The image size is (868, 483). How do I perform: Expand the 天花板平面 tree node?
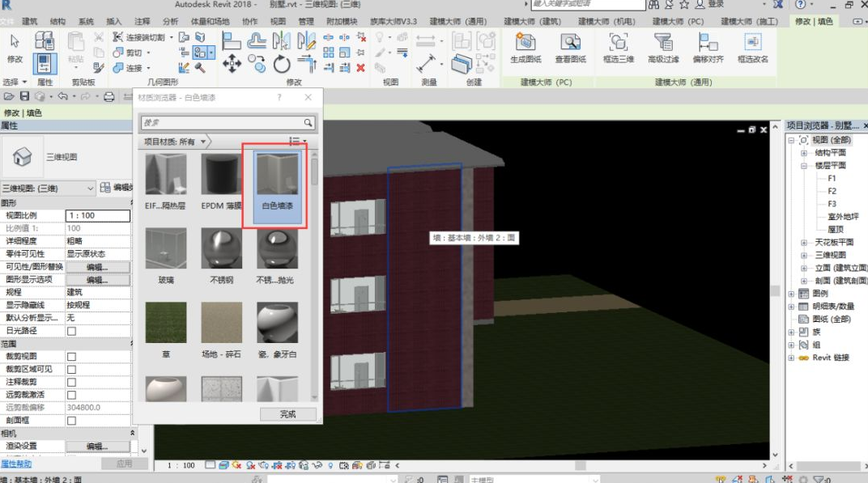tap(803, 243)
